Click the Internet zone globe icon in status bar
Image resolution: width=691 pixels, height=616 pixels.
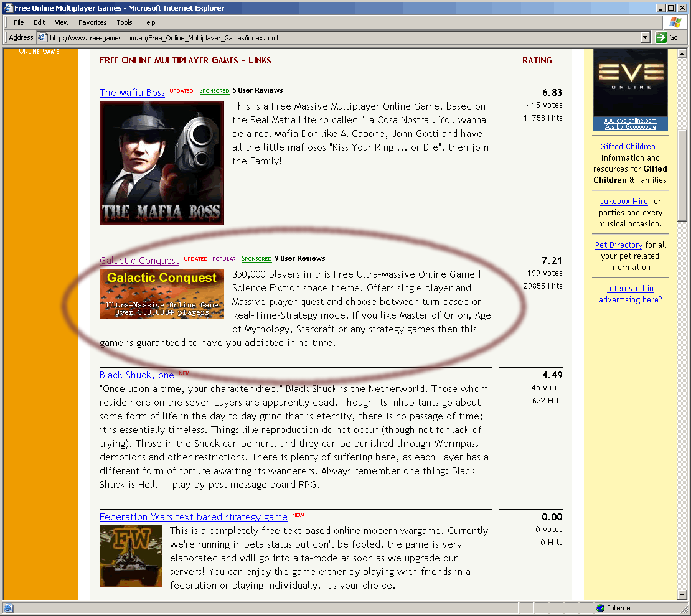[x=600, y=608]
